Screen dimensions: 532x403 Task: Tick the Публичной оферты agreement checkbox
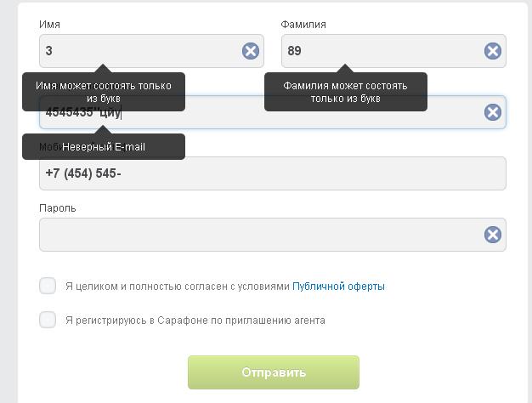point(48,286)
